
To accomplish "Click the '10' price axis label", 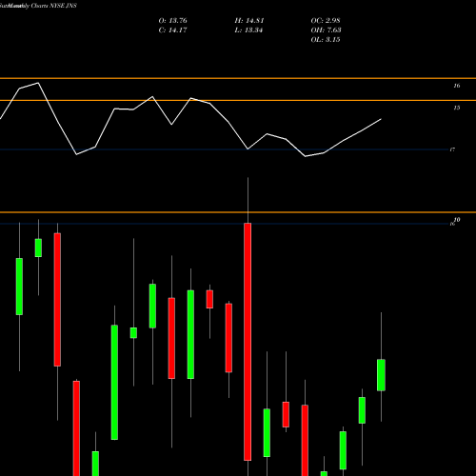I will 457,220.
